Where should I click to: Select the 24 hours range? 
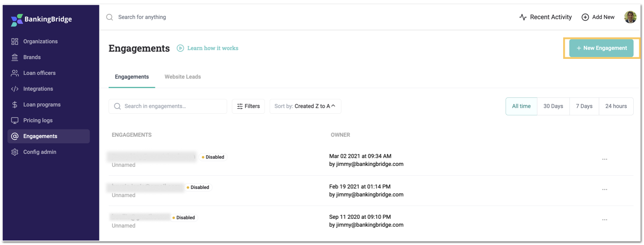(616, 106)
